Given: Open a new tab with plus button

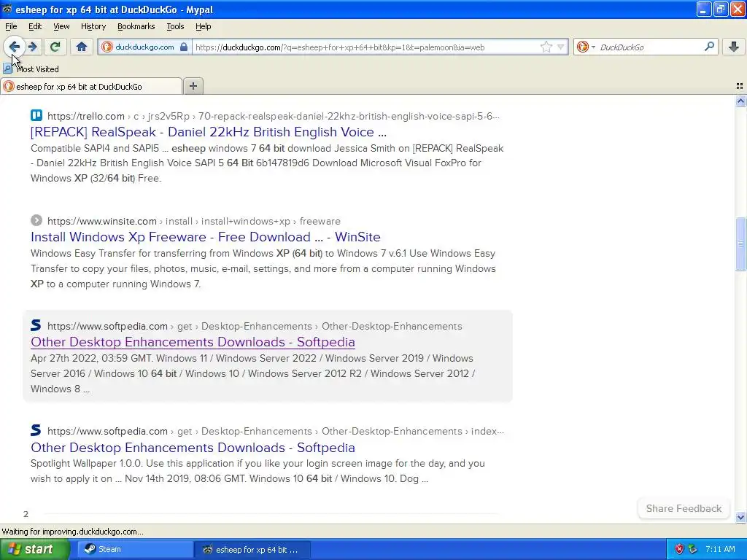Looking at the screenshot, I should tap(193, 86).
